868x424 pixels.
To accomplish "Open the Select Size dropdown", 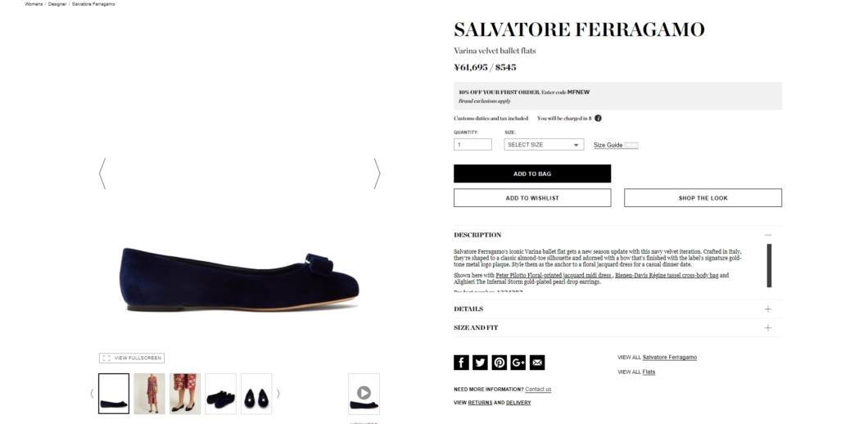I will point(544,144).
